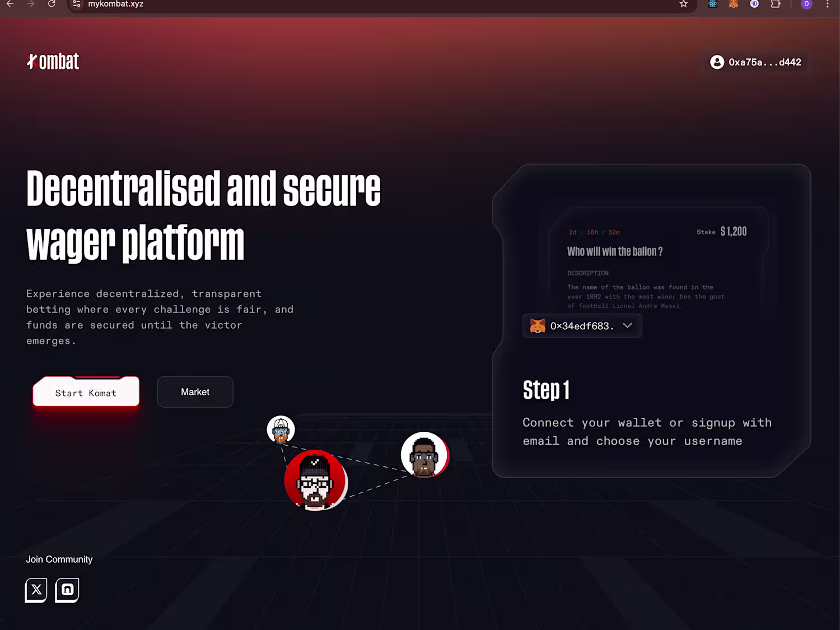The height and width of the screenshot is (630, 840).
Task: Click the 'Who will win the ballon ?' title
Action: 615,251
